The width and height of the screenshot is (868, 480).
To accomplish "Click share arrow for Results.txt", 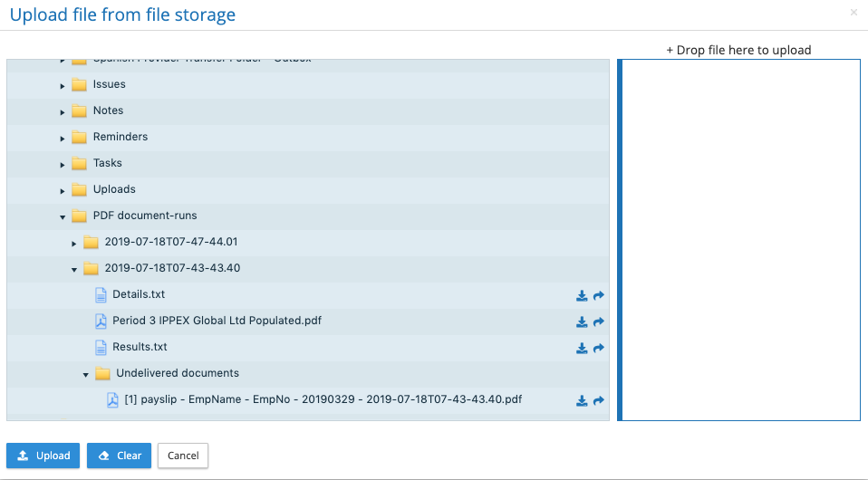I will (599, 348).
